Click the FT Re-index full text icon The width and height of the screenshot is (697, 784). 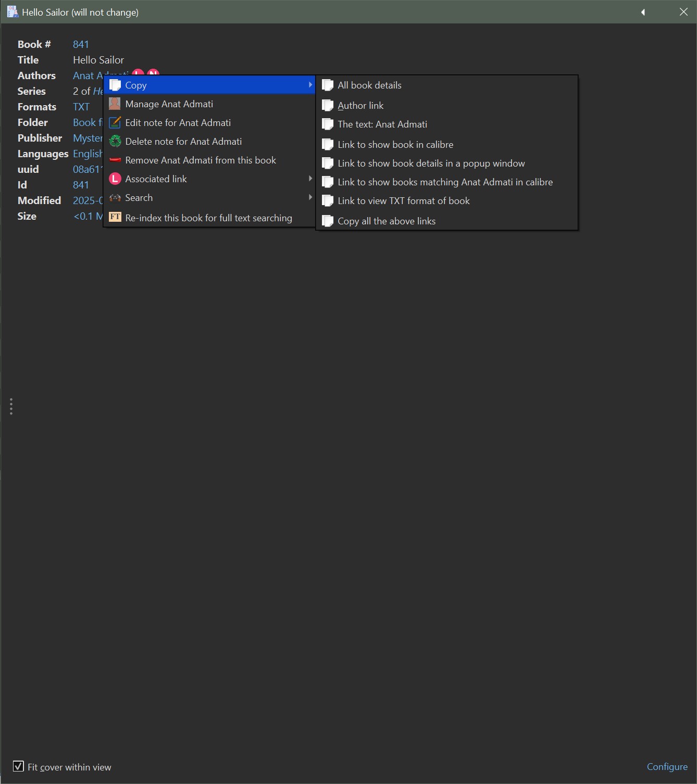115,218
